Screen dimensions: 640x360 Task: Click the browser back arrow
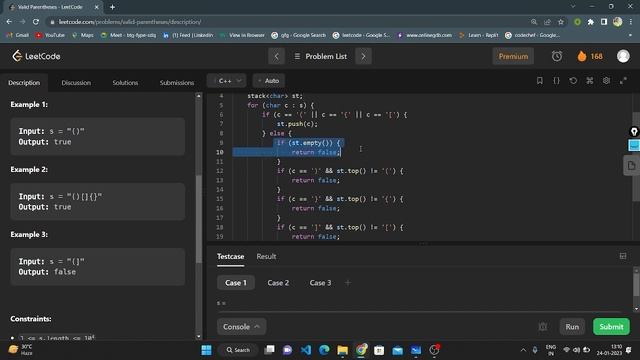click(x=9, y=22)
